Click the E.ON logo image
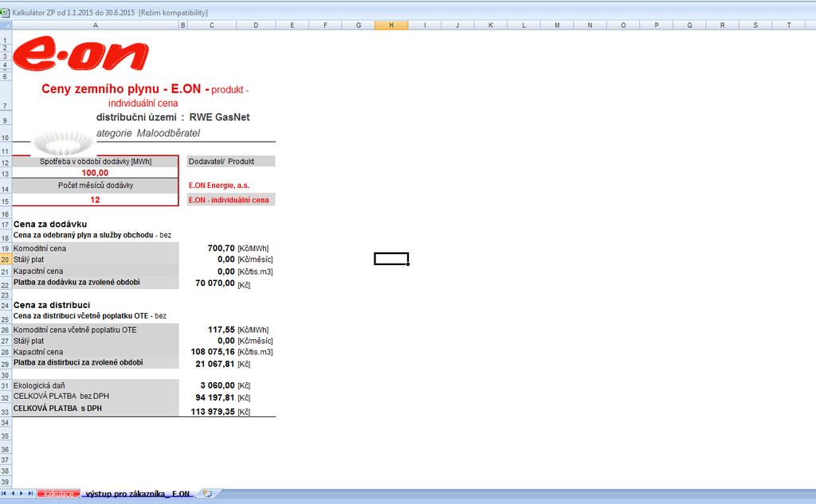 coord(80,53)
